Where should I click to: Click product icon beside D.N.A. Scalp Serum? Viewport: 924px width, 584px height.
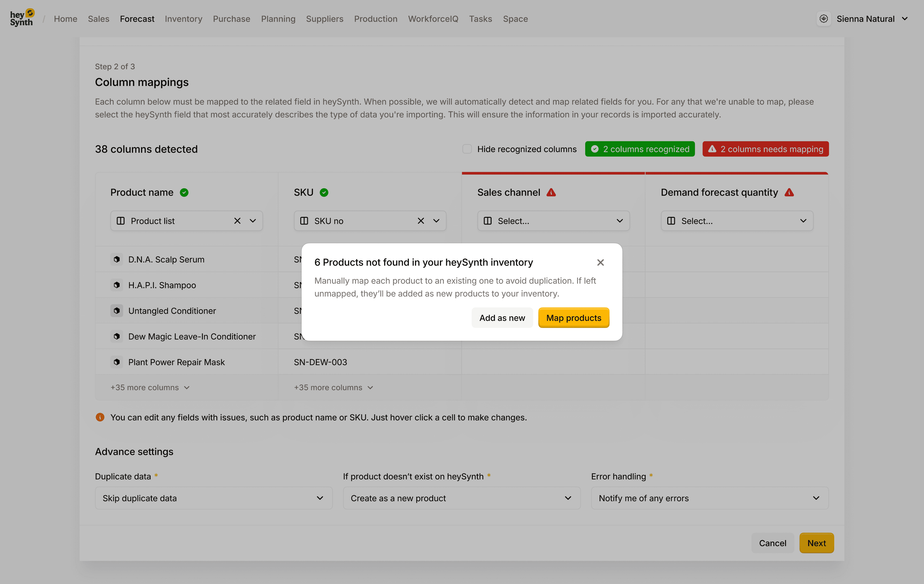tap(117, 260)
